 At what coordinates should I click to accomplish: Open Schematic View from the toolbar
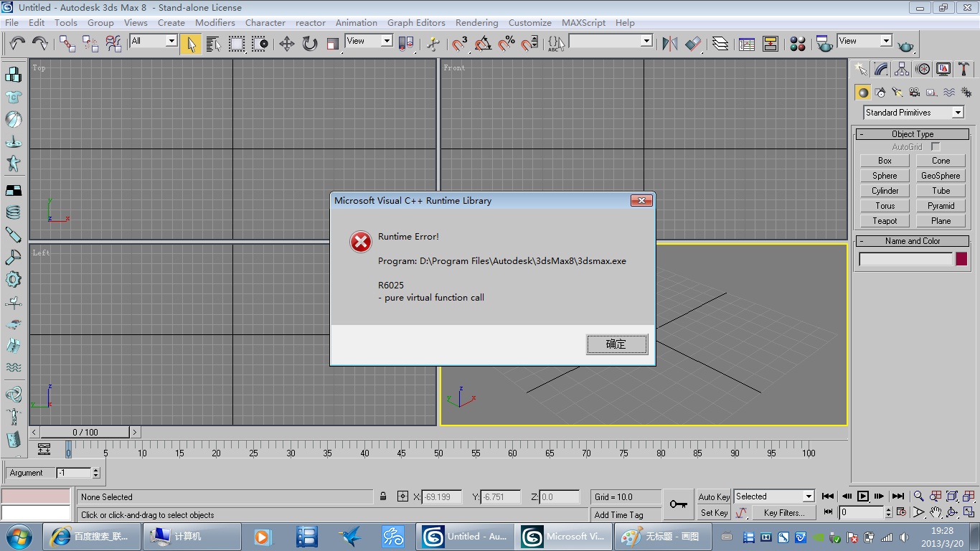pyautogui.click(x=771, y=44)
